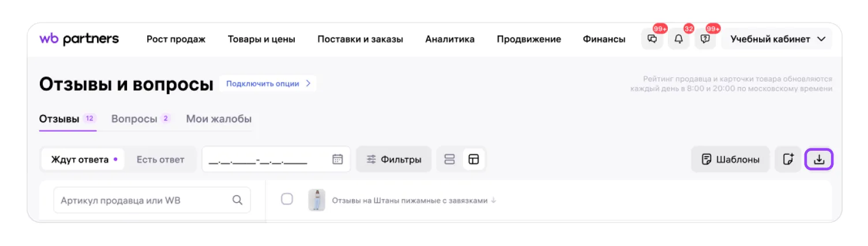868x246 pixels.
Task: Open the chat messages icon
Action: coord(652,39)
